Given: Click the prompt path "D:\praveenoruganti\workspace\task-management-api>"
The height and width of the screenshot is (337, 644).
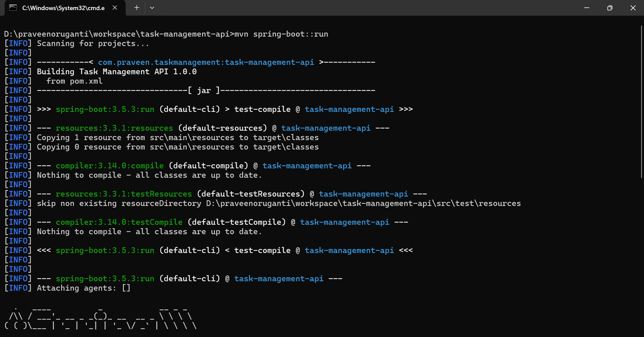Looking at the screenshot, I should coord(119,34).
